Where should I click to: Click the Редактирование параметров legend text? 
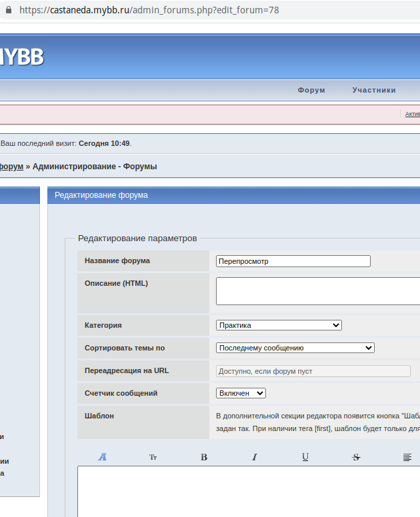(137, 239)
